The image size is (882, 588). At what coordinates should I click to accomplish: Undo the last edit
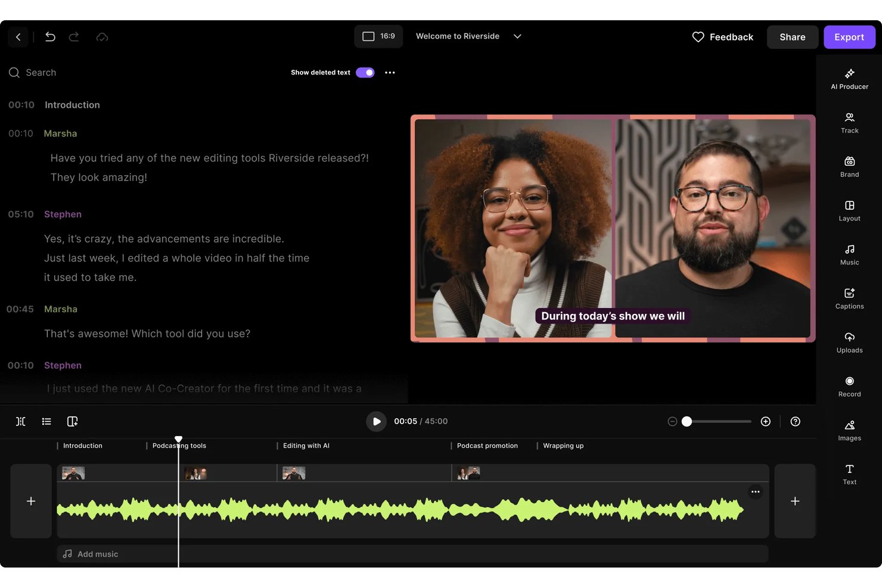pyautogui.click(x=50, y=37)
